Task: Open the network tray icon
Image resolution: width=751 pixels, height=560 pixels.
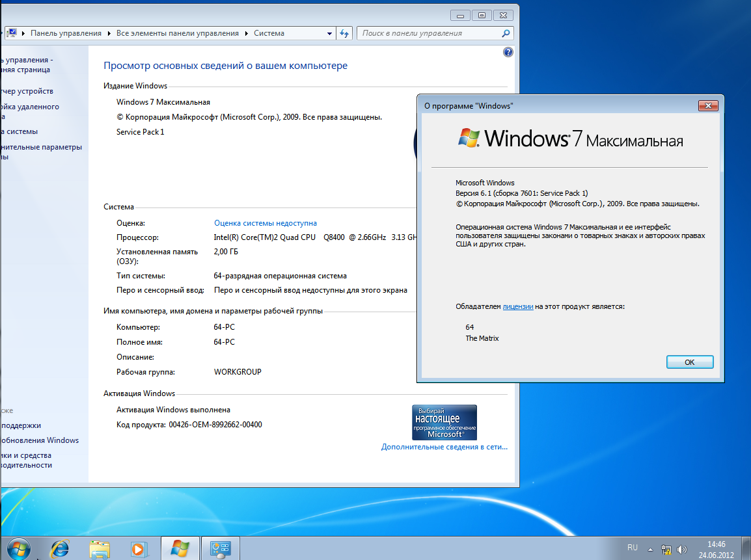Action: coord(666,550)
